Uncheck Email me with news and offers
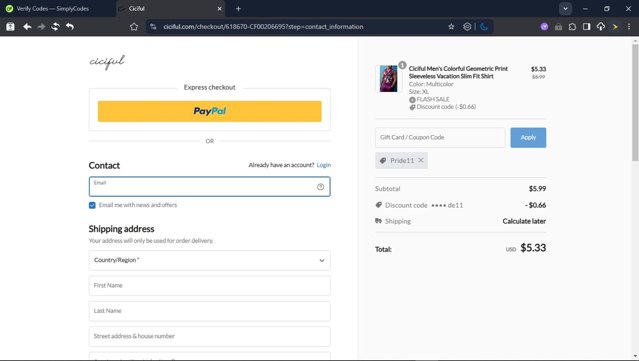The image size is (639, 361). [92, 205]
